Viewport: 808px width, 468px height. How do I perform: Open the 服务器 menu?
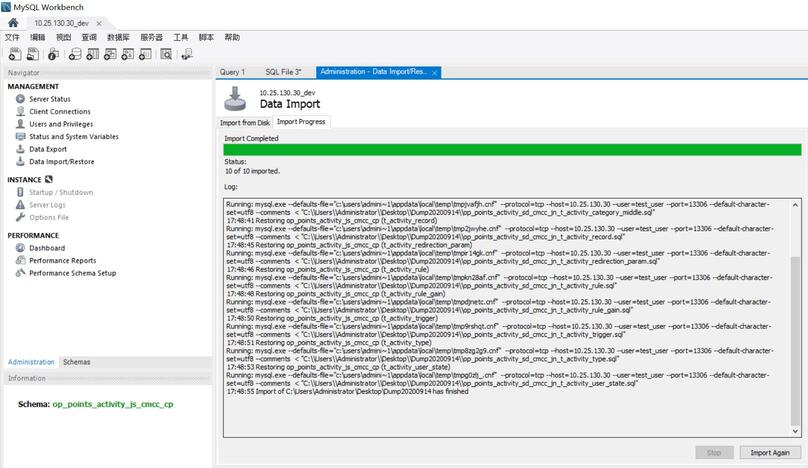[152, 37]
